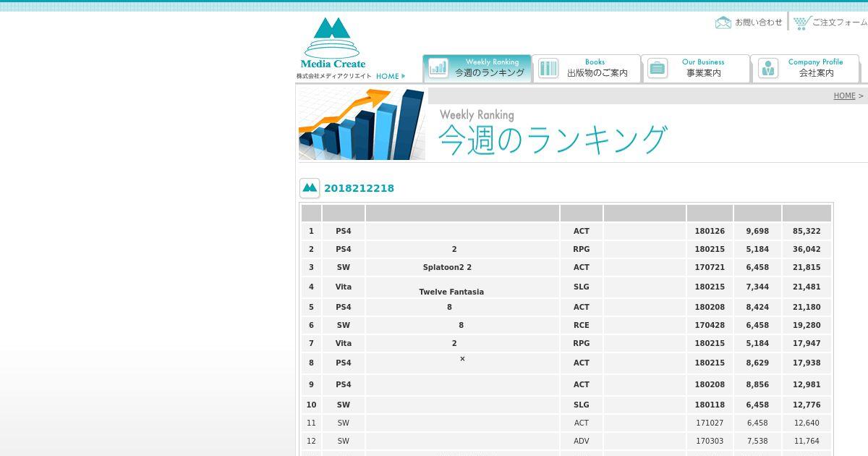This screenshot has width=868, height=456.
Task: Click the HOME link below the logo
Action: point(391,76)
